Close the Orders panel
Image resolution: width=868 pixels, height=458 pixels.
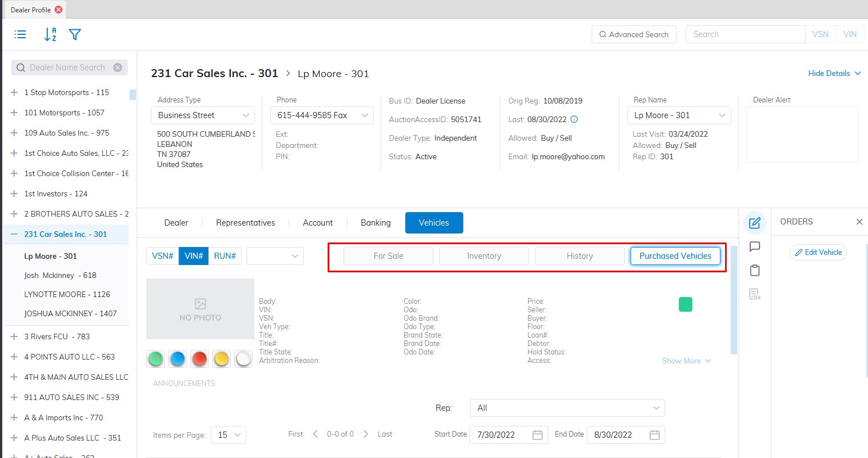(859, 222)
